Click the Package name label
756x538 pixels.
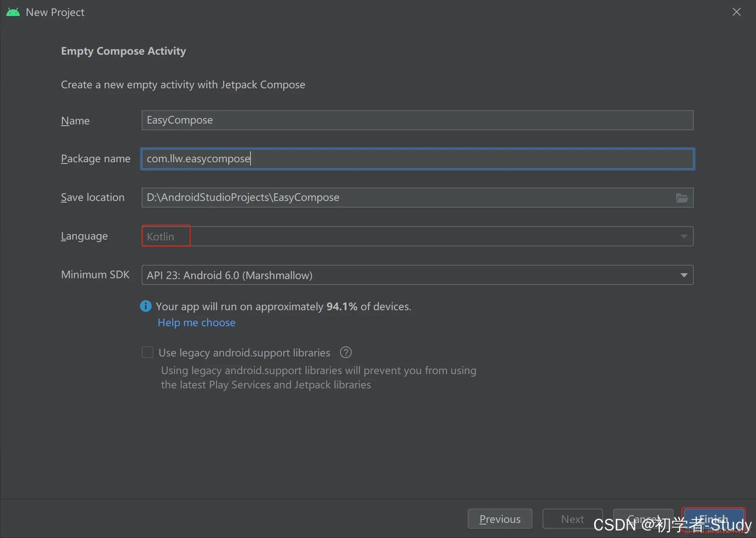(x=96, y=159)
